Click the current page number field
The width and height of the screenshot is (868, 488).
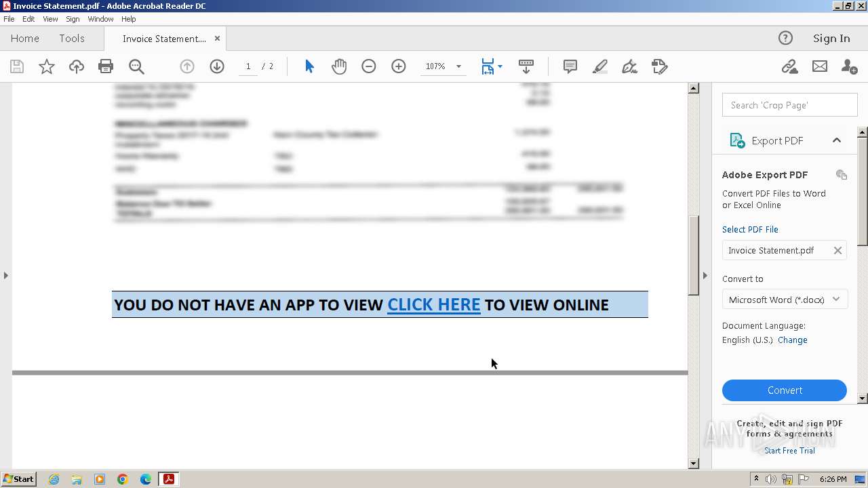(x=248, y=66)
